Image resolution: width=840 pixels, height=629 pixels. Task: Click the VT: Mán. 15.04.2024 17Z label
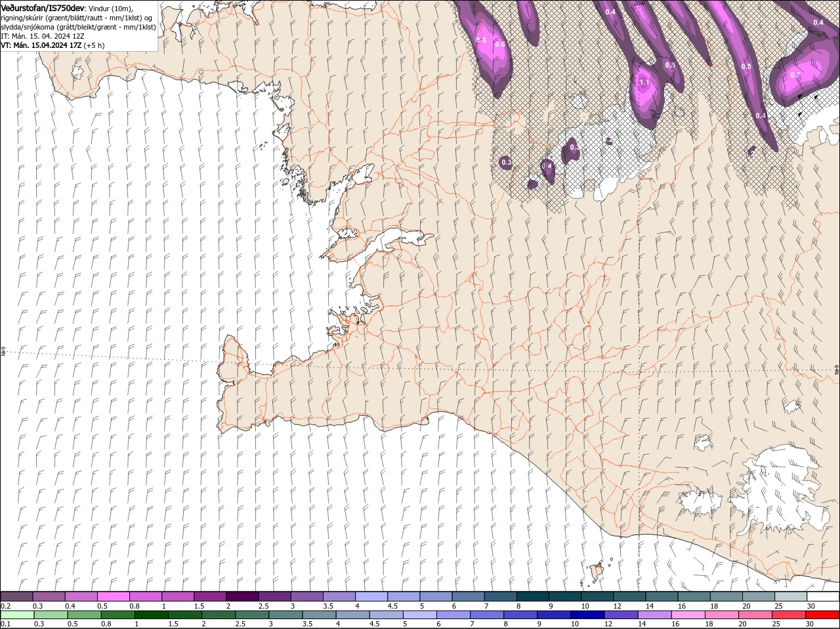41,45
